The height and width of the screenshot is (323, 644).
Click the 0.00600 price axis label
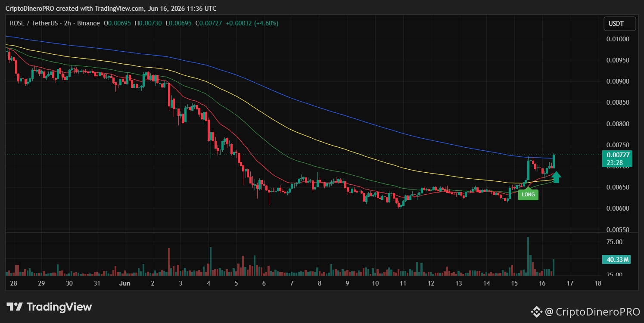click(x=617, y=208)
